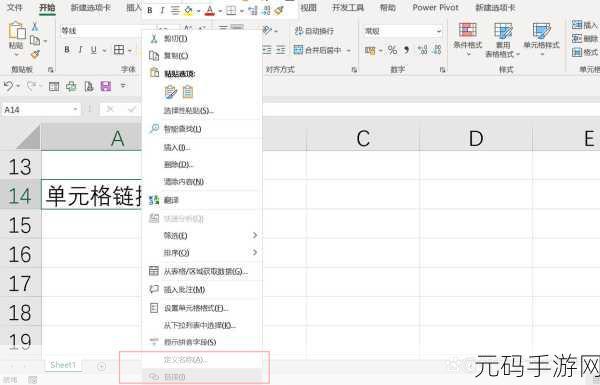Click the 条件格式 conditional formatting button
This screenshot has width=600, height=385.
[468, 39]
